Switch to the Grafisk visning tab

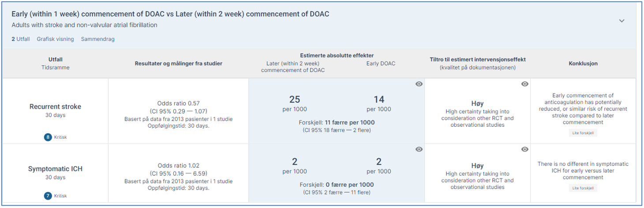tap(55, 39)
